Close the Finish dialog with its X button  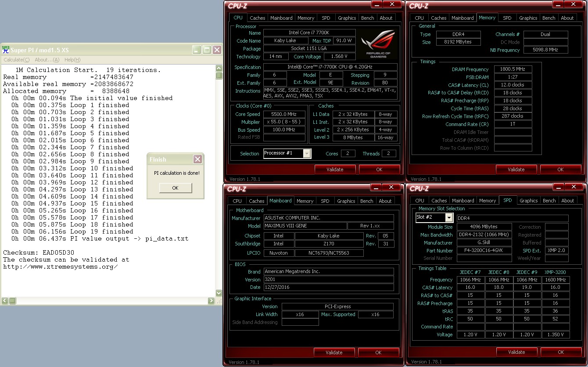198,159
